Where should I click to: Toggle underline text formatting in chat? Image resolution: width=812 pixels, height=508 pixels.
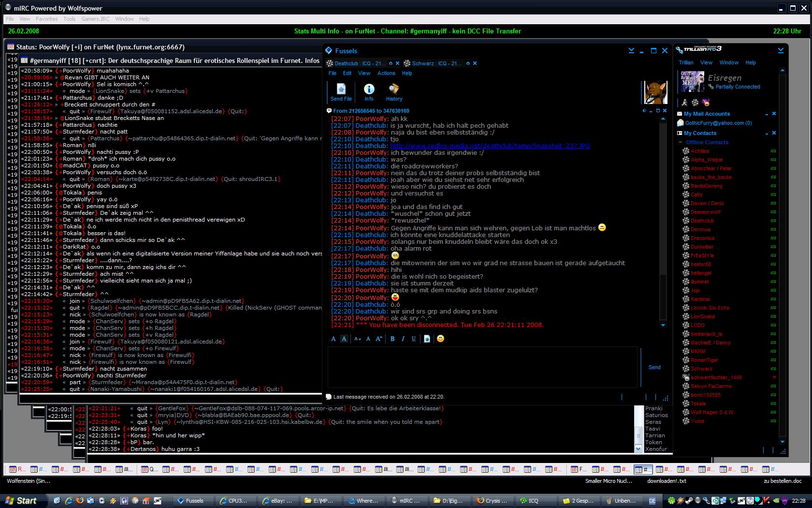pyautogui.click(x=414, y=339)
